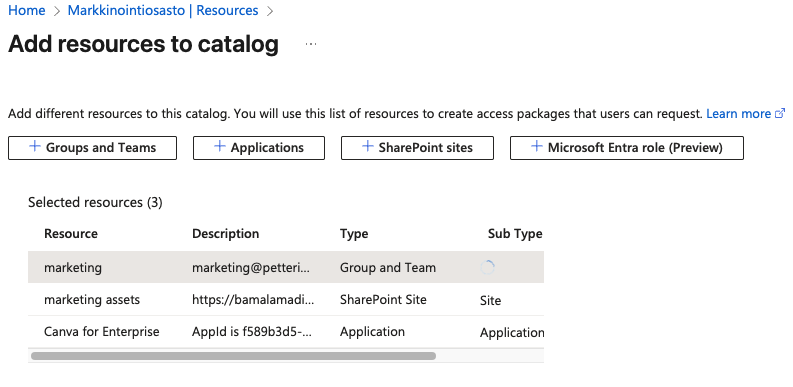This screenshot has width=793, height=387.
Task: Click the loading spinner in marketing row
Action: (x=488, y=267)
